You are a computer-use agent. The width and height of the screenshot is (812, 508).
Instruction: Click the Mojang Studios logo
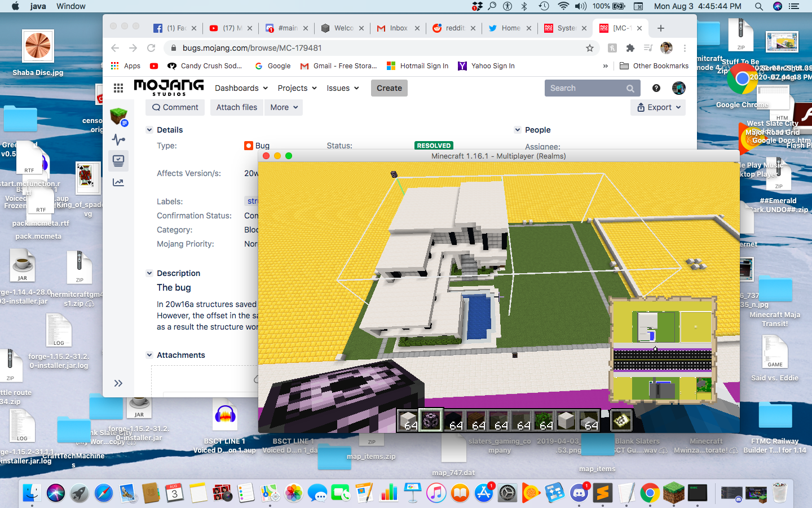(x=169, y=87)
